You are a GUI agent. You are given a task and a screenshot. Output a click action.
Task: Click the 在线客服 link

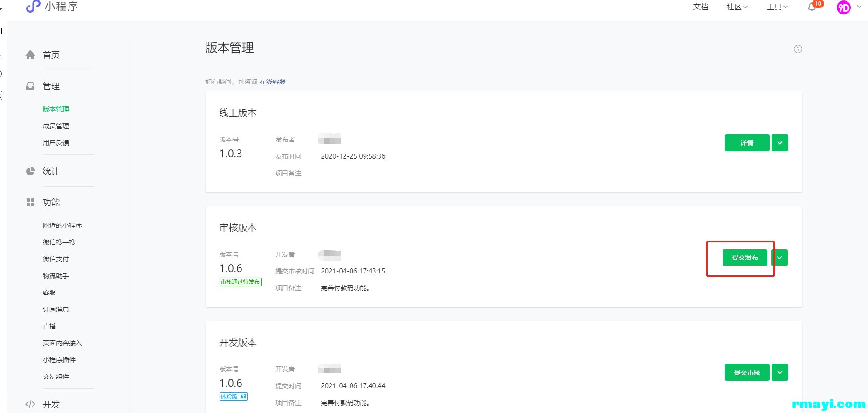[x=273, y=82]
